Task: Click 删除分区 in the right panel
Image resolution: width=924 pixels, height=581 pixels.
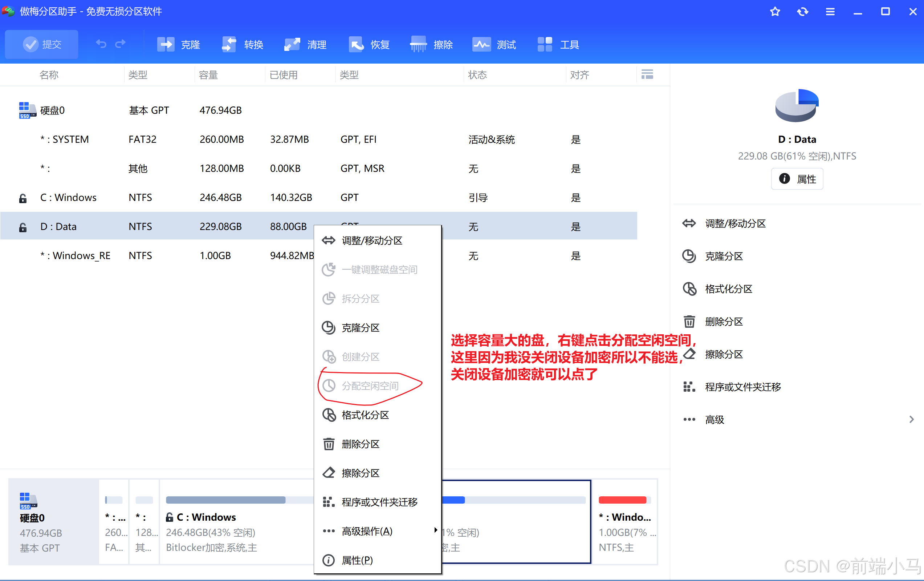Action: coord(724,322)
